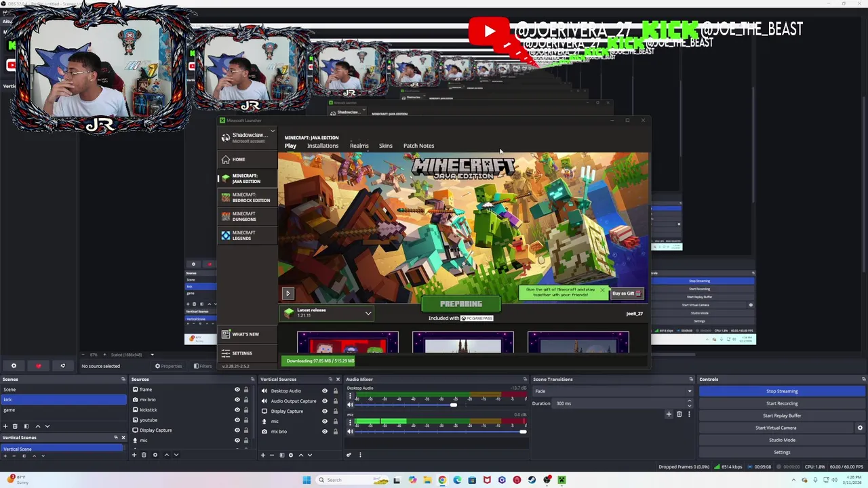Add a new scene with plus icon
The image size is (868, 488).
(5, 426)
